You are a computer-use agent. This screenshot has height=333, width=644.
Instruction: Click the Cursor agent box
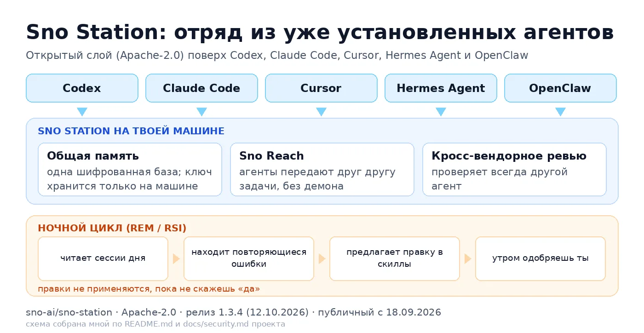click(321, 88)
